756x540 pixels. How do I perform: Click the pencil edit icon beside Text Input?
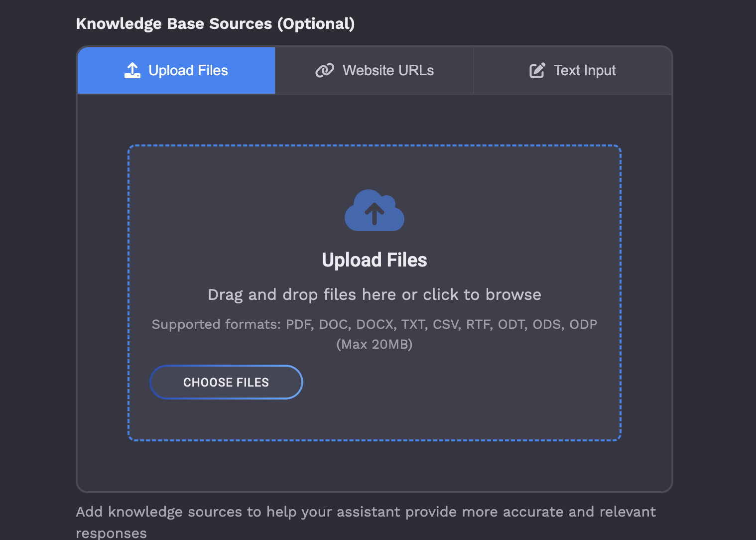pos(537,70)
